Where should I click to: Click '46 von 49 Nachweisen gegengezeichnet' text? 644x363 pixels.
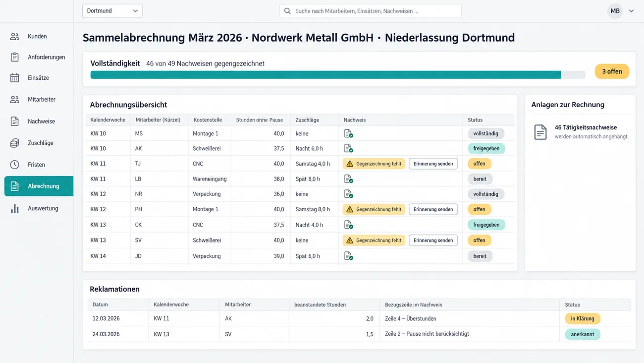click(205, 63)
